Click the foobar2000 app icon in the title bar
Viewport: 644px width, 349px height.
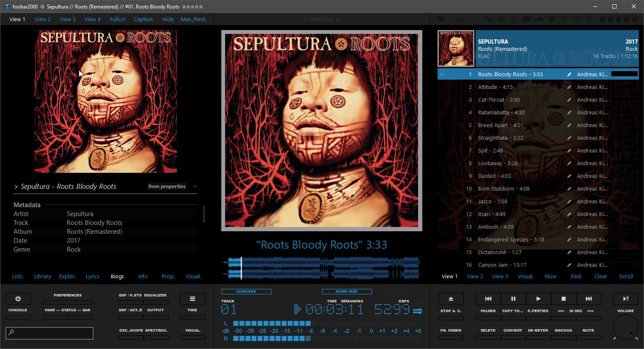[x=7, y=6]
